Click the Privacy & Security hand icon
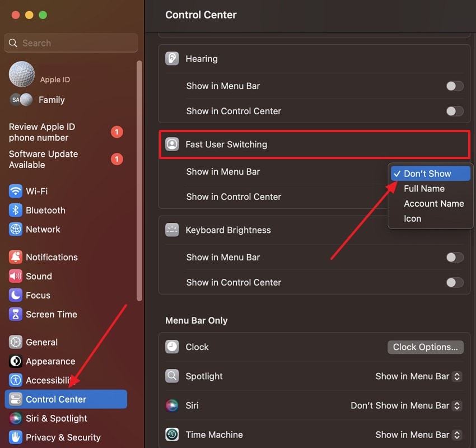Viewport: 476px width, 448px height. (16, 437)
